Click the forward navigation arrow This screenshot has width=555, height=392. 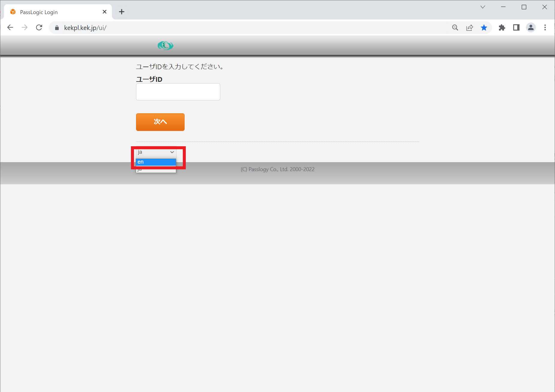[x=25, y=27]
